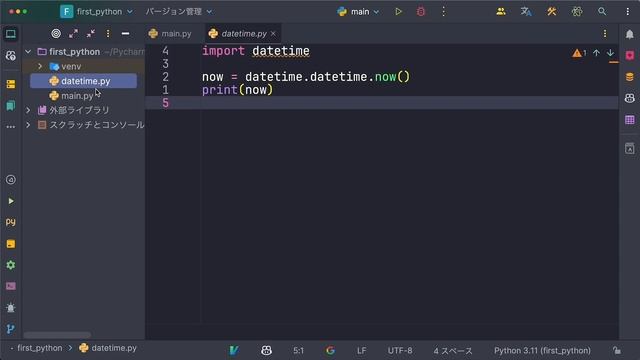Open the Git version control tool window
The image size is (640, 360).
click(11, 329)
